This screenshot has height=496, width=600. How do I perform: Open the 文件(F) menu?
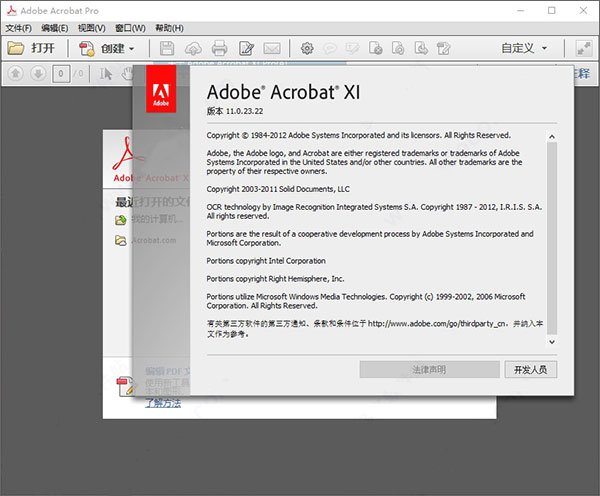pos(18,28)
